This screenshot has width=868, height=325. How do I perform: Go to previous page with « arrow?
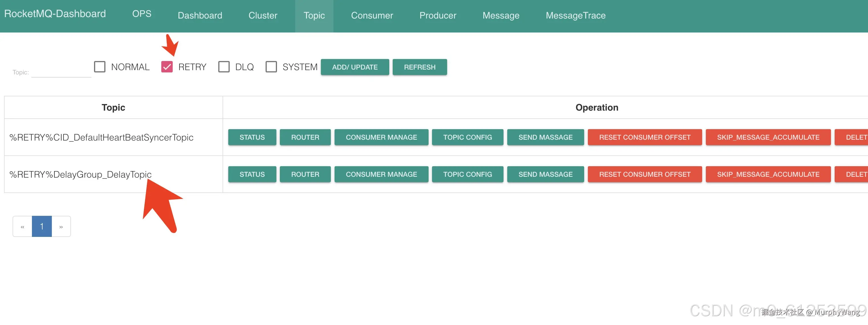click(22, 227)
